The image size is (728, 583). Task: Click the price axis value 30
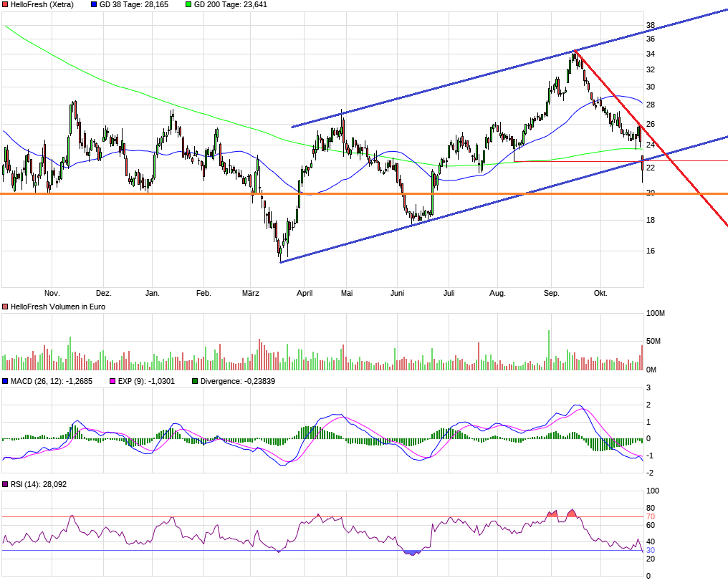pyautogui.click(x=651, y=87)
